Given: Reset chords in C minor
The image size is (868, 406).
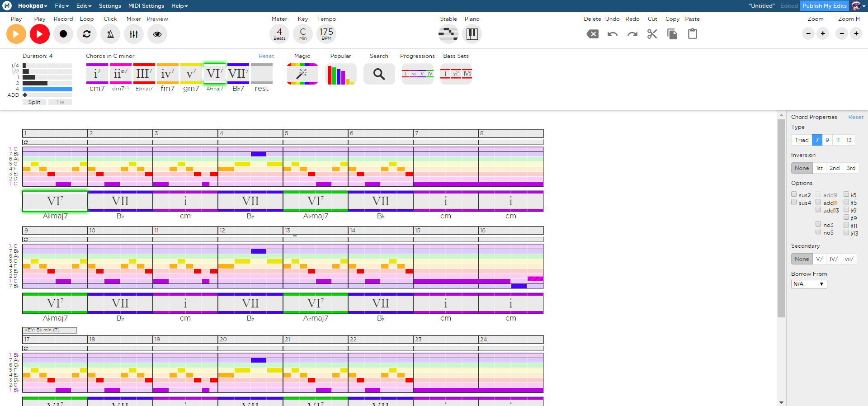Looking at the screenshot, I should tap(266, 56).
